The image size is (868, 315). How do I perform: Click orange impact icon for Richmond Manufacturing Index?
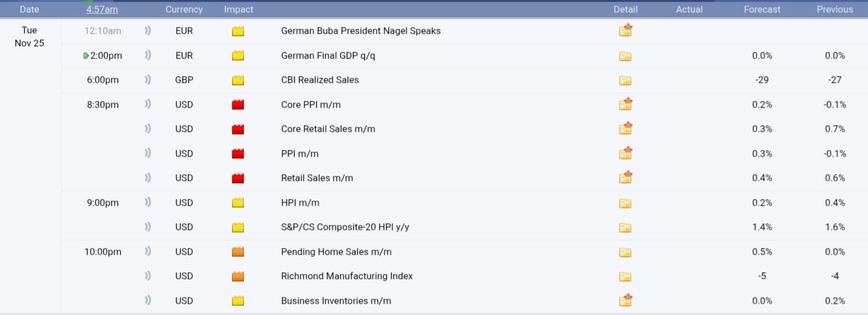(238, 276)
